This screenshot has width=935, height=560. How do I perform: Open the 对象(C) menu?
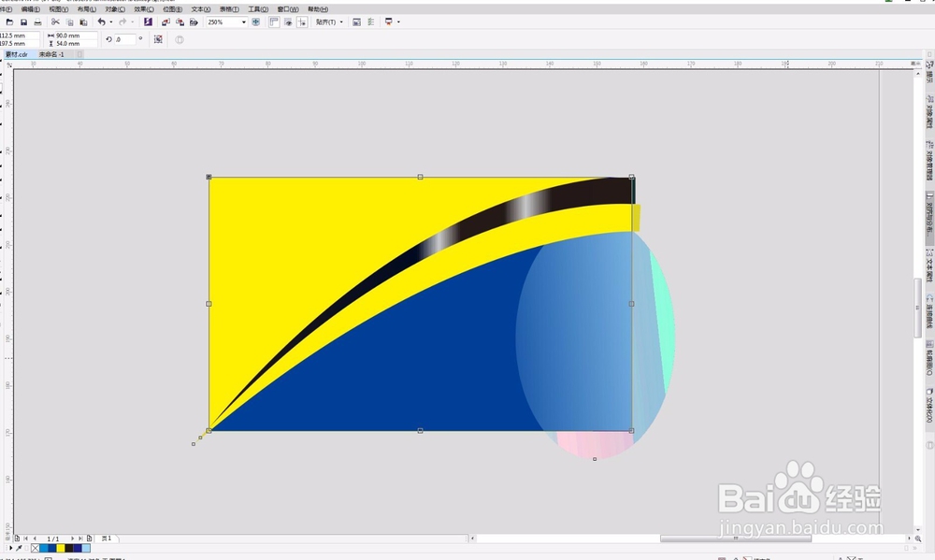(115, 9)
